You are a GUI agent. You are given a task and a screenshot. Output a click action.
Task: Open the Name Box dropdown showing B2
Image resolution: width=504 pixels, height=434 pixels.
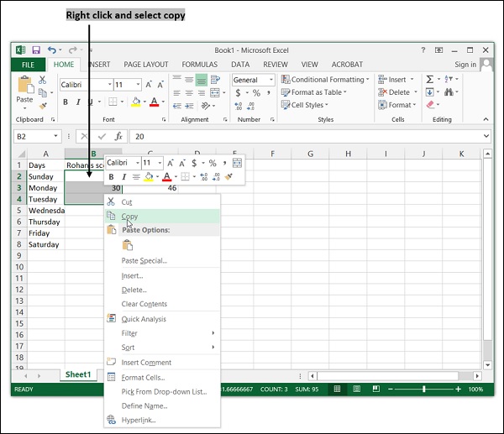(x=55, y=136)
